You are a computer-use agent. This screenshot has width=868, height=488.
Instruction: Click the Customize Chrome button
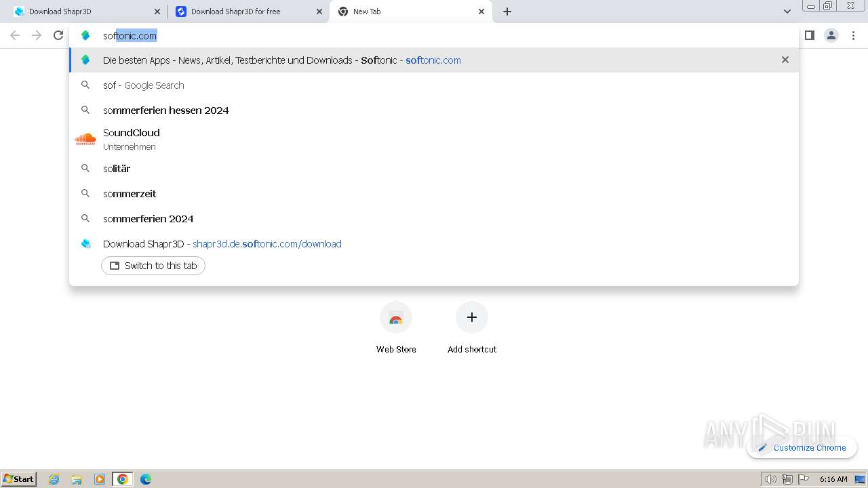(802, 448)
